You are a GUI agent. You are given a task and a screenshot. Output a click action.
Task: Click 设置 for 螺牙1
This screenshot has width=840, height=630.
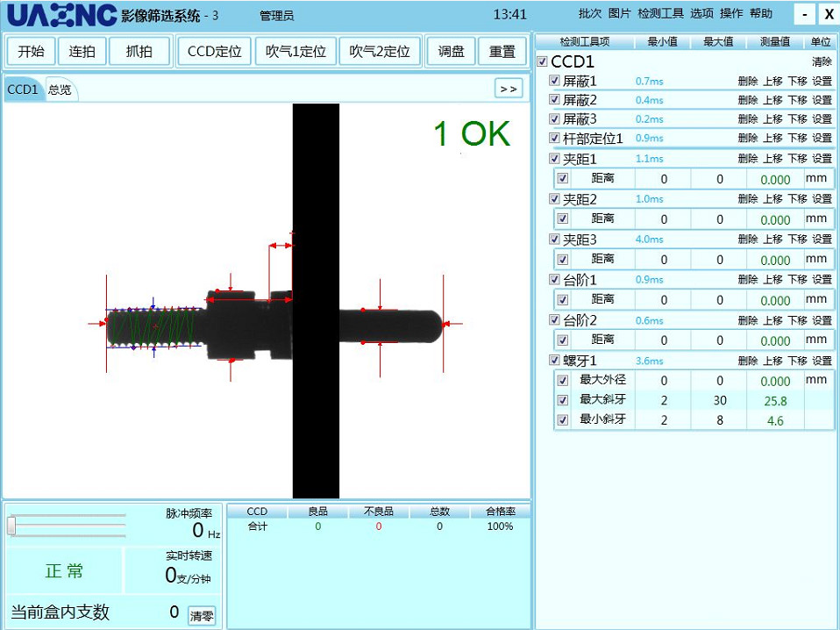pos(822,361)
